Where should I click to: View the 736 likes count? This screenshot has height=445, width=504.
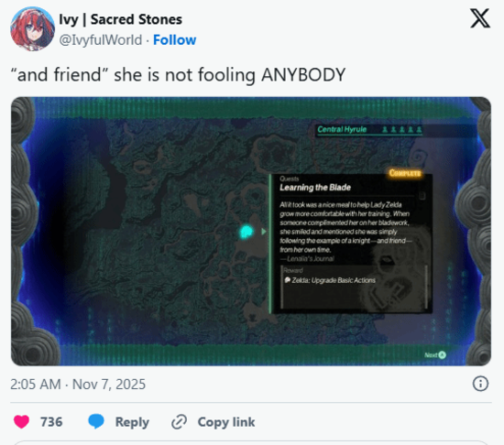coord(51,422)
